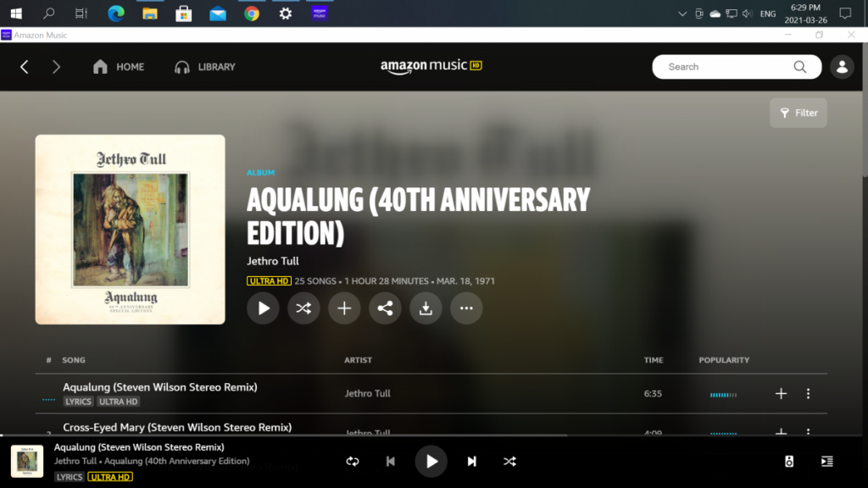Click the amazon music HD logo
The width and height of the screenshot is (868, 488).
coord(431,66)
